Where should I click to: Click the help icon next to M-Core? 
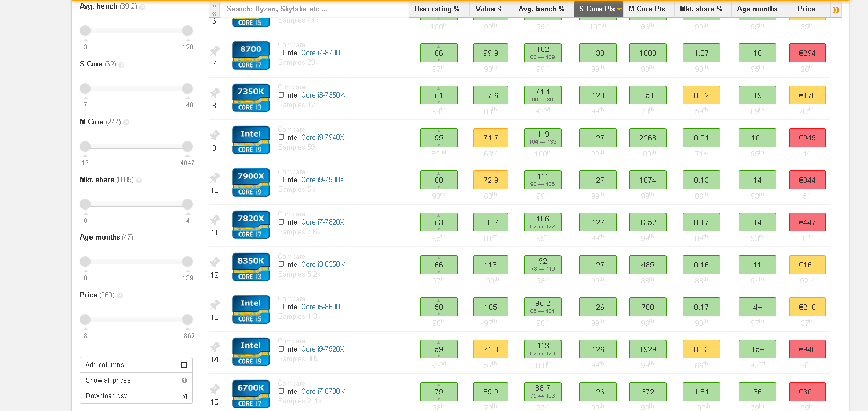tap(126, 123)
